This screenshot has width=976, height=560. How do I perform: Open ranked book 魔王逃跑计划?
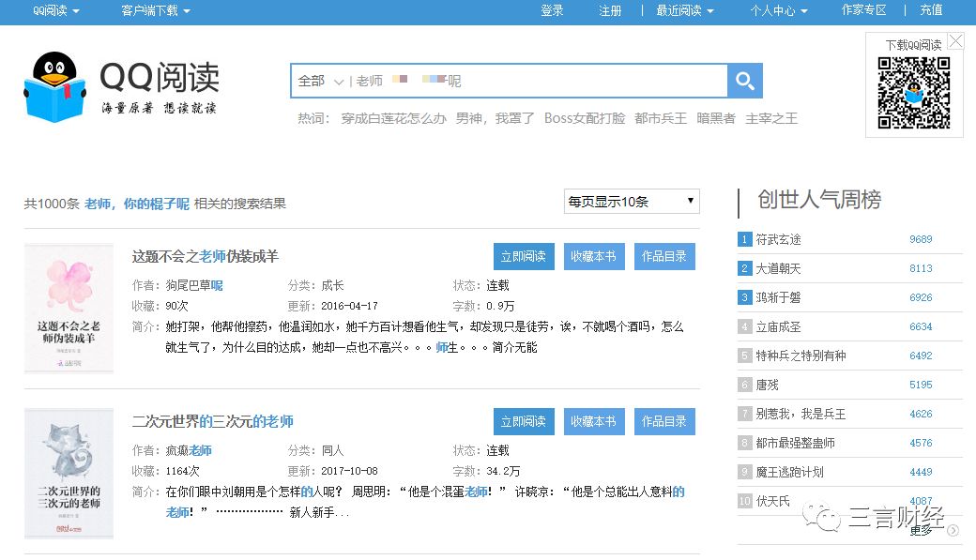click(789, 472)
